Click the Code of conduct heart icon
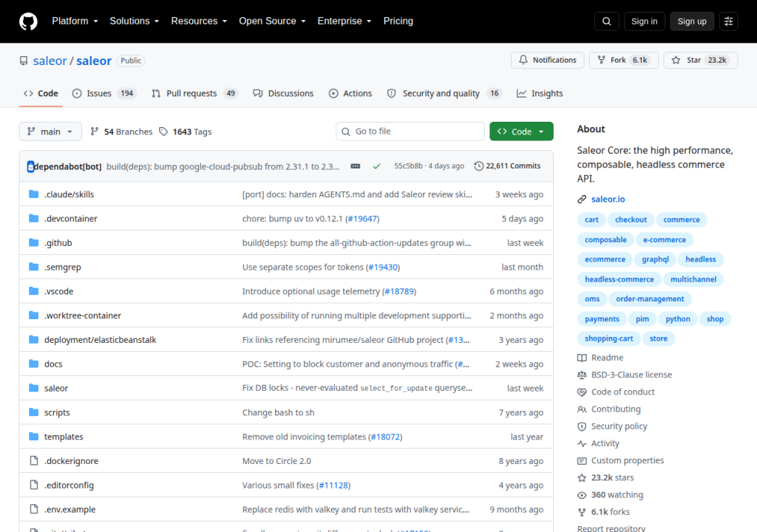The width and height of the screenshot is (757, 532). coord(582,392)
